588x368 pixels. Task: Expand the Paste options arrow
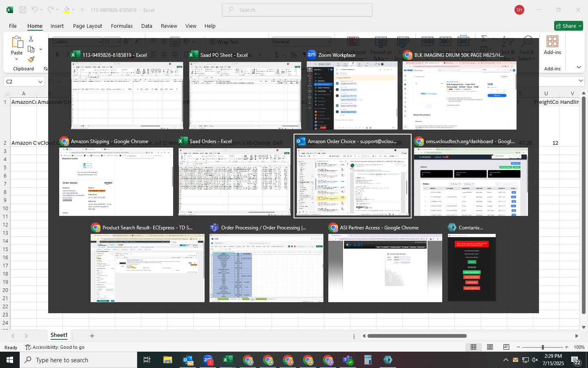(x=17, y=60)
